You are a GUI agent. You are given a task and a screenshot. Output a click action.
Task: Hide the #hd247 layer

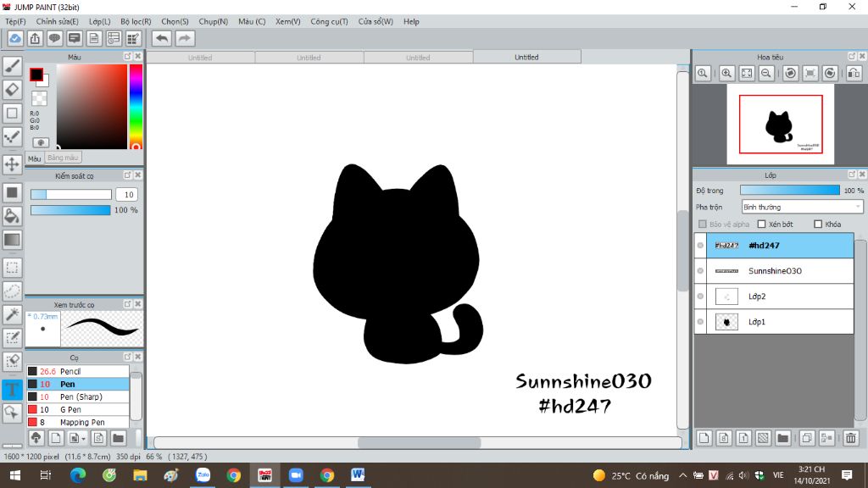click(700, 245)
